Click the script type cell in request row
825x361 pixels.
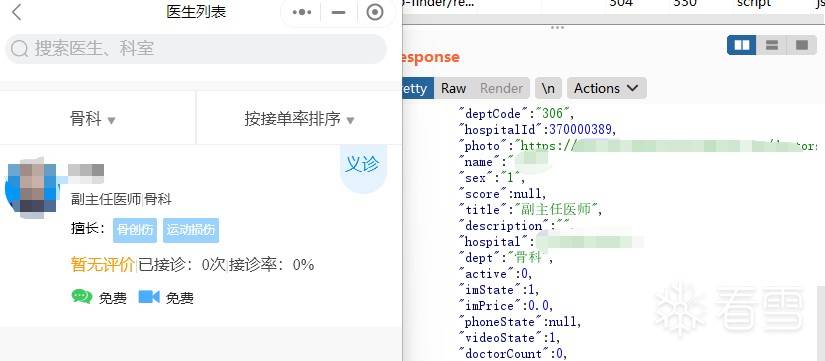pos(753,3)
